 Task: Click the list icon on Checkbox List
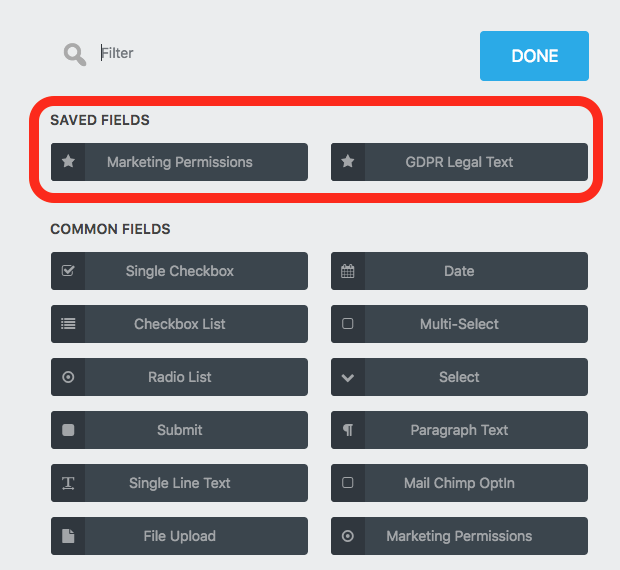(x=68, y=324)
